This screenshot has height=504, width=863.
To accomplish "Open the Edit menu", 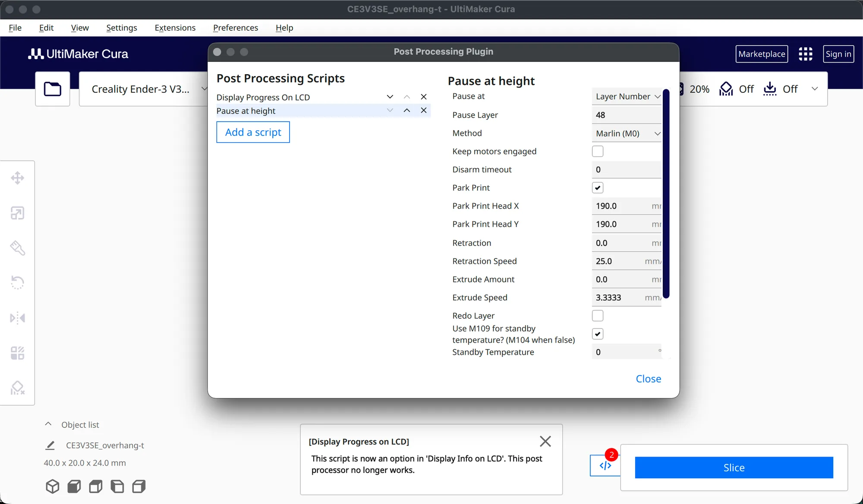I will click(x=46, y=28).
